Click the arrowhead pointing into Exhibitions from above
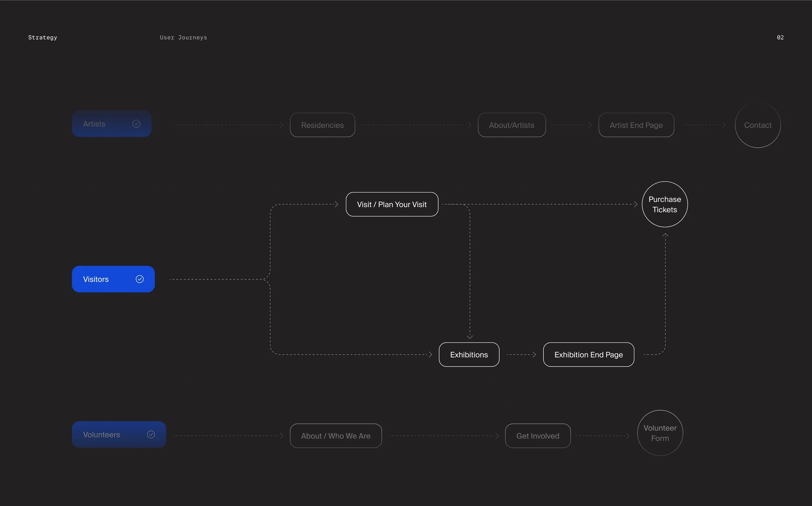This screenshot has width=812, height=506. (x=470, y=337)
